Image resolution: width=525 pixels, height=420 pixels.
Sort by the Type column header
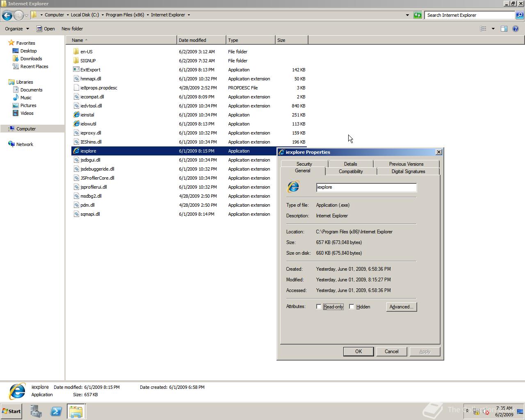(x=251, y=40)
